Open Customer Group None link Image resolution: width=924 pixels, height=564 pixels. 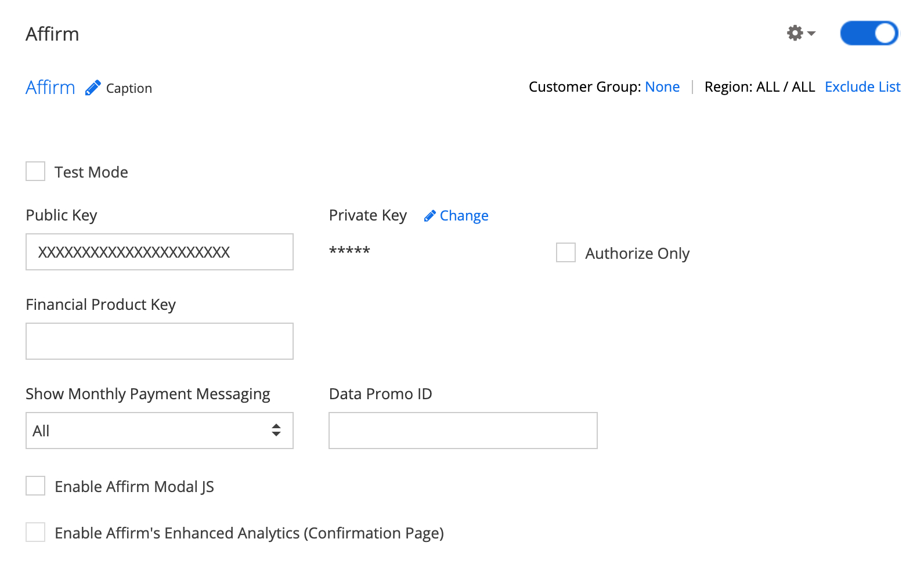click(x=662, y=87)
